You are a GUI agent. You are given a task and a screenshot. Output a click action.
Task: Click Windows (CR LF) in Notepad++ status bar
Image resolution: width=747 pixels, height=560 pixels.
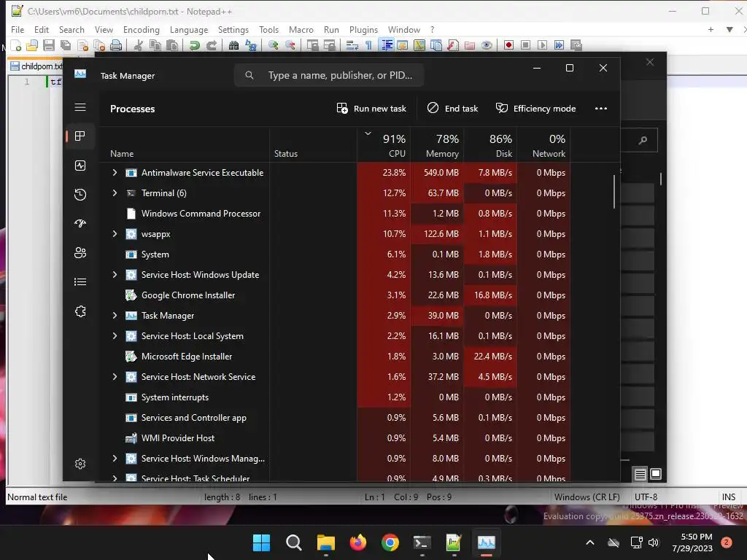(587, 497)
